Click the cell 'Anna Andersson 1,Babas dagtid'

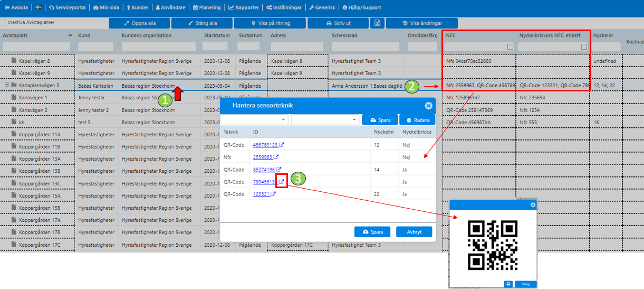(367, 85)
